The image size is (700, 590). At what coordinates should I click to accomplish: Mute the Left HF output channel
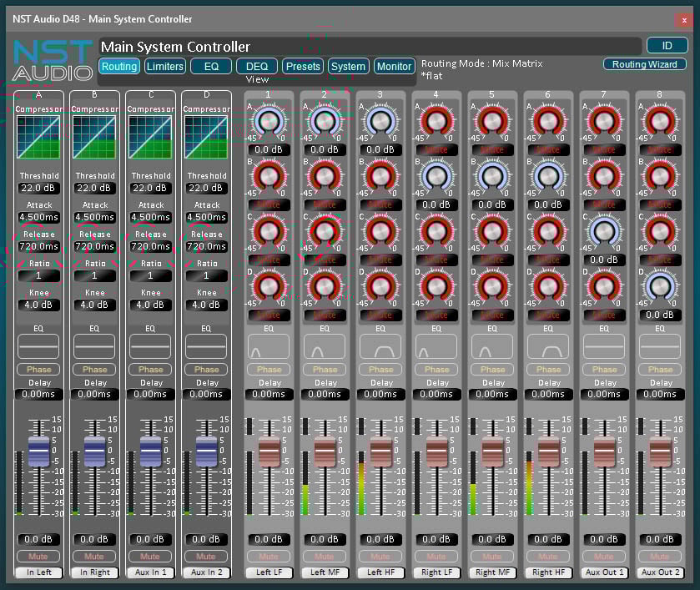(380, 556)
